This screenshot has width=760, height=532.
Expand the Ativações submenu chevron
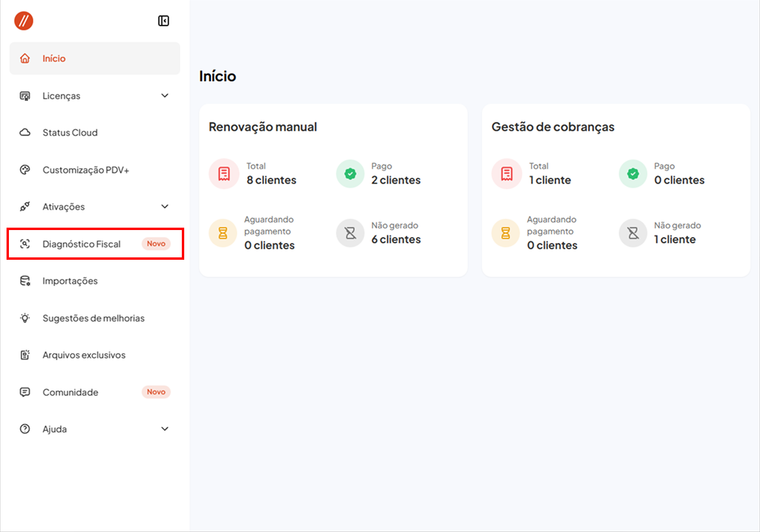(165, 207)
